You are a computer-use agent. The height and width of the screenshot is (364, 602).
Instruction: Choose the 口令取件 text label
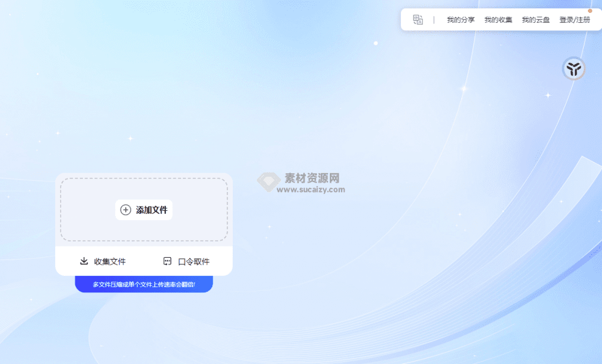click(193, 261)
